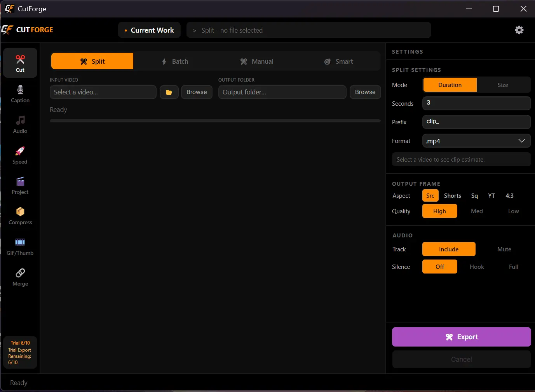Browse for an input video

(x=197, y=92)
